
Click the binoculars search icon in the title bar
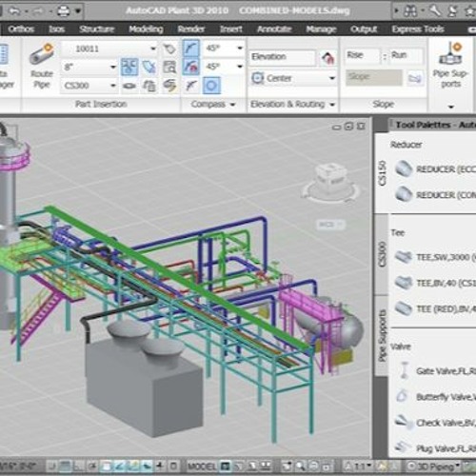pyautogui.click(x=410, y=11)
